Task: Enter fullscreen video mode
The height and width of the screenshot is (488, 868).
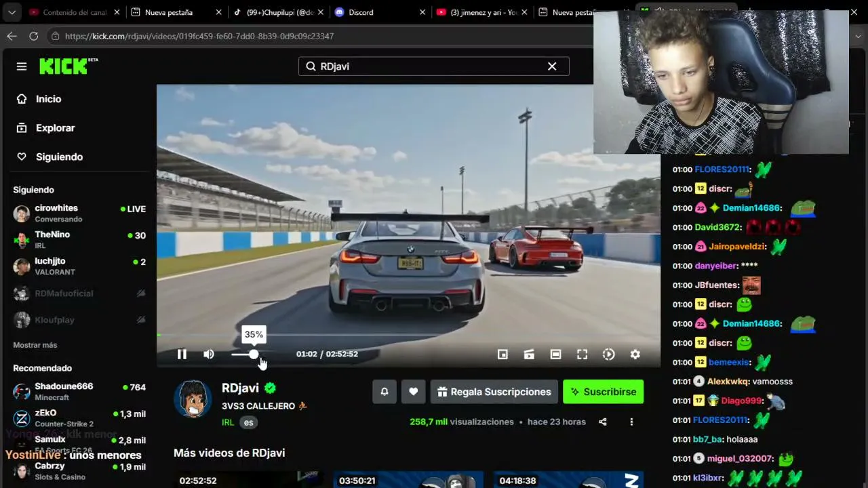Action: coord(582,354)
